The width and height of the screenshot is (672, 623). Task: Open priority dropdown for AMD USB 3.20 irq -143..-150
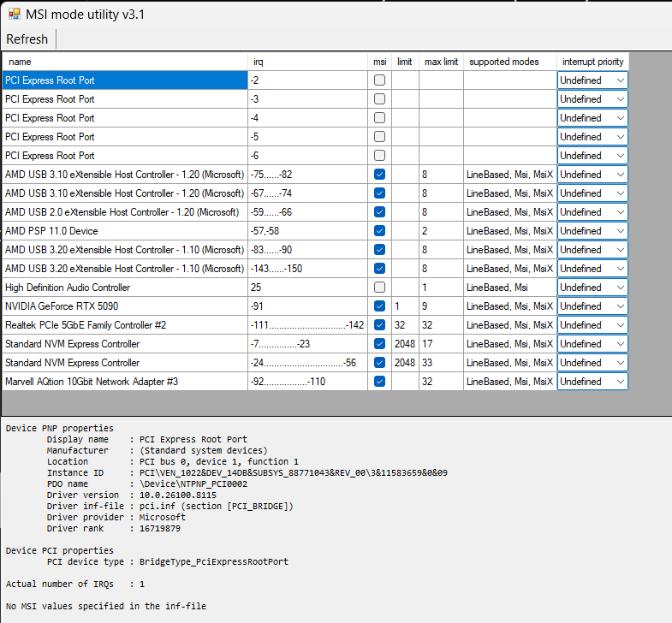(x=592, y=269)
